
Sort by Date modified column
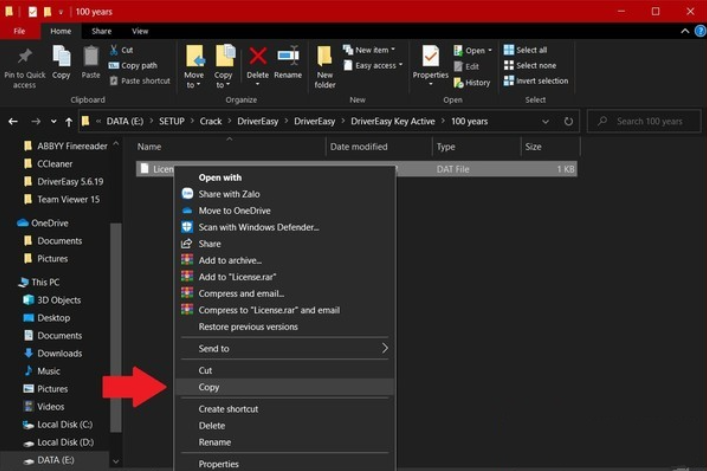[x=379, y=146]
